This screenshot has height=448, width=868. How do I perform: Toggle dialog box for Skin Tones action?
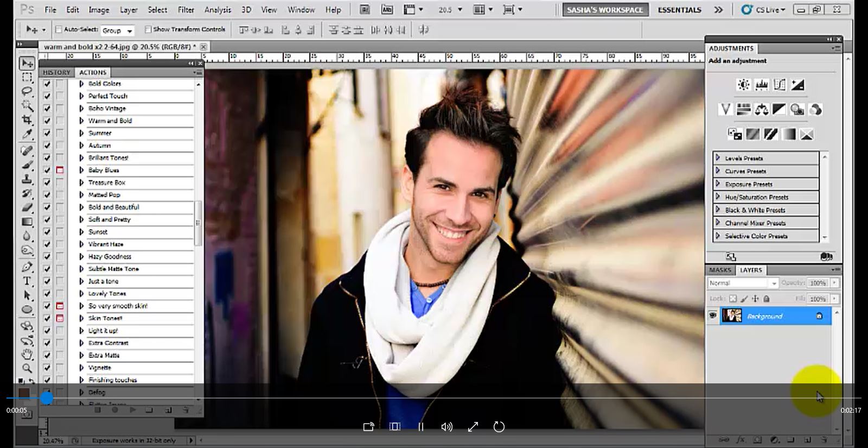pyautogui.click(x=60, y=318)
